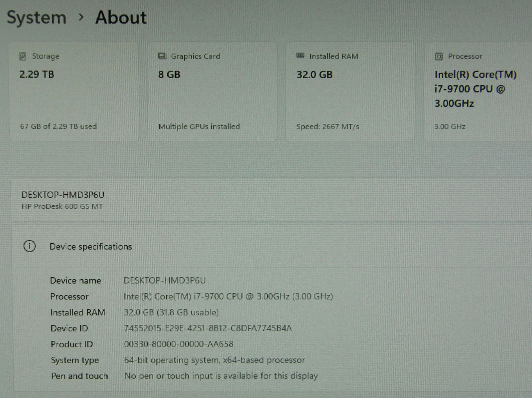This screenshot has width=532, height=398.
Task: Click "Multiple GPUs installed" text
Action: pos(199,127)
